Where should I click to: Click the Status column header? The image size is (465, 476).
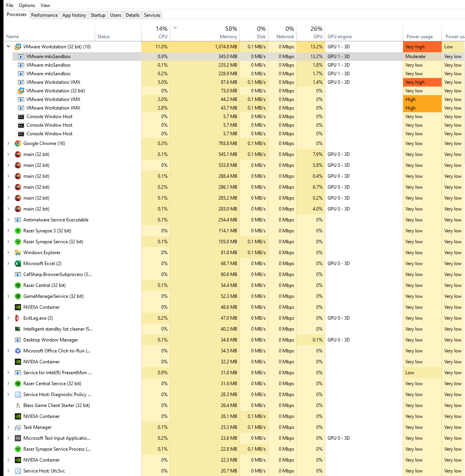click(x=118, y=33)
